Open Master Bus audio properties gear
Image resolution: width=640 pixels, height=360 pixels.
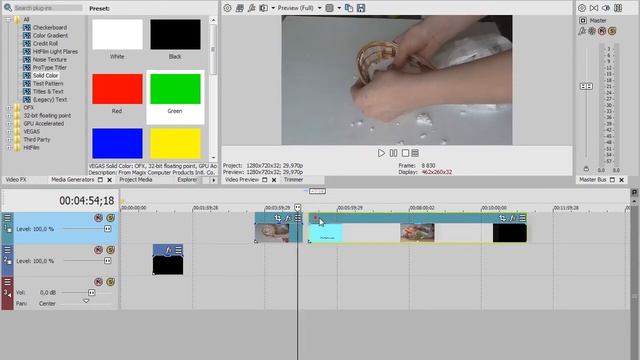pyautogui.click(x=582, y=8)
